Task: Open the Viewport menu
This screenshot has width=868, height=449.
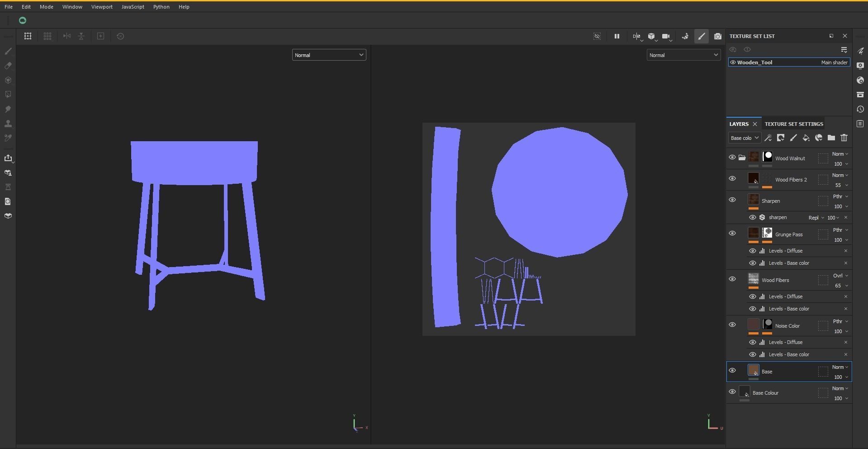Action: [102, 7]
